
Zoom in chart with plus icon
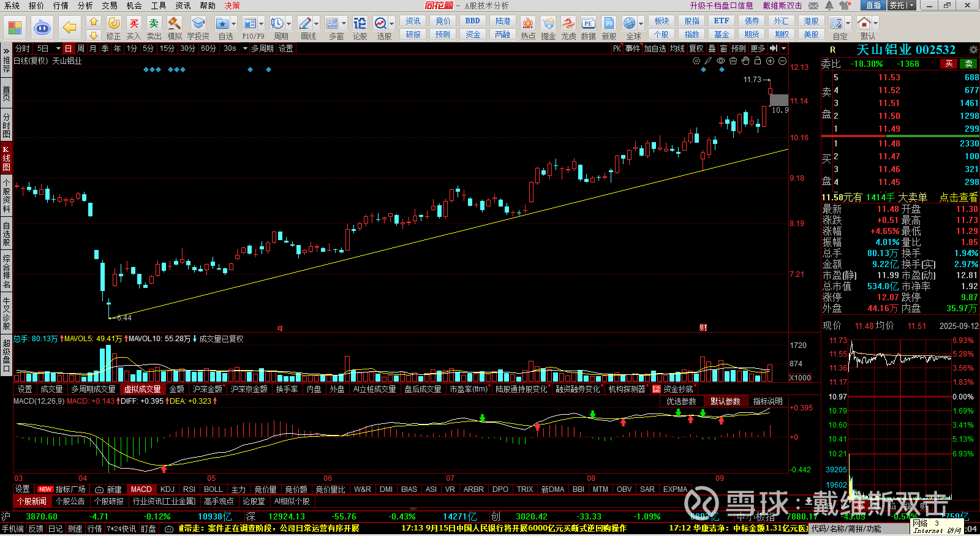tap(770, 61)
